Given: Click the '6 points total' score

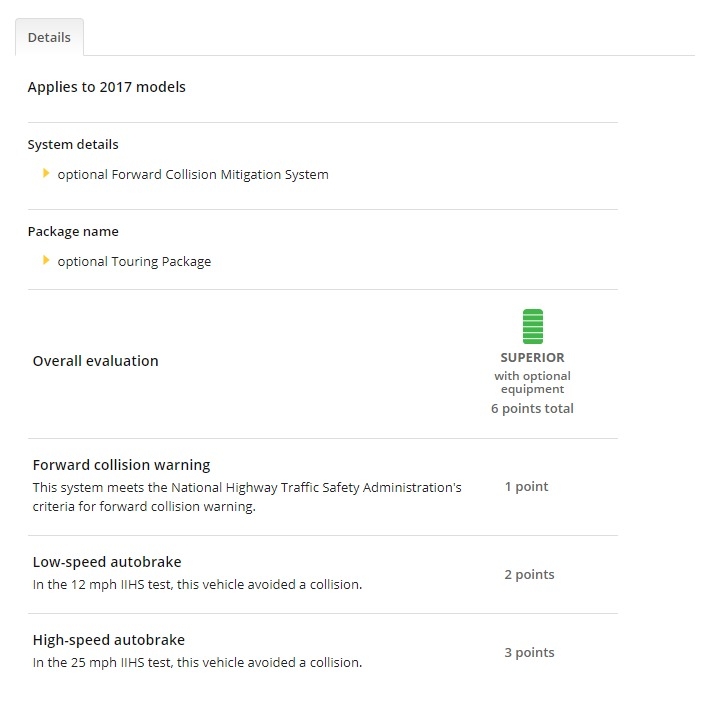Looking at the screenshot, I should click(x=533, y=409).
